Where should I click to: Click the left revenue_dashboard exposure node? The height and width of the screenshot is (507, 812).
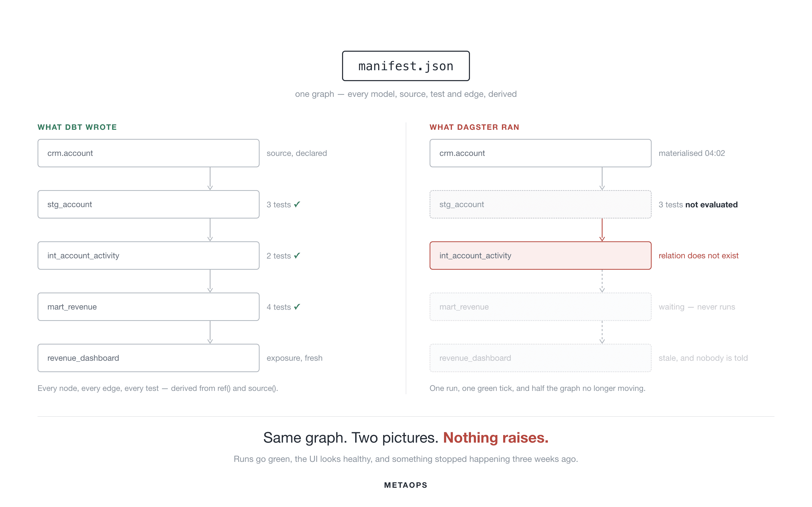[x=148, y=358]
